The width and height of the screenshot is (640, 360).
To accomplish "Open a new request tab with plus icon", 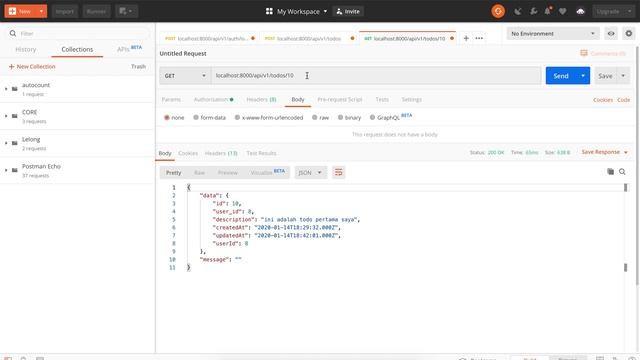I will [x=466, y=38].
